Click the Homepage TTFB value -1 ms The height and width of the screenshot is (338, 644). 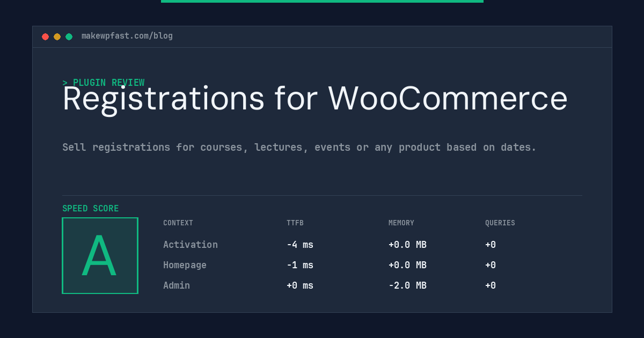point(300,265)
